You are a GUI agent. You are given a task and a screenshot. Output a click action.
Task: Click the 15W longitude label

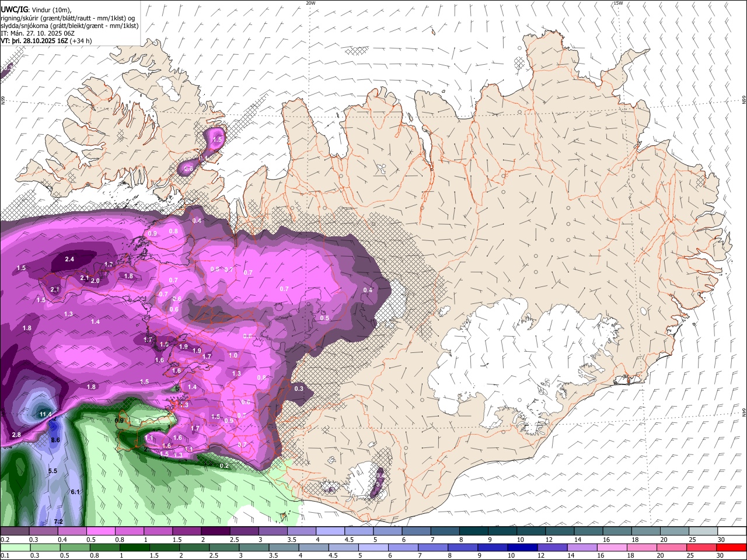click(618, 3)
